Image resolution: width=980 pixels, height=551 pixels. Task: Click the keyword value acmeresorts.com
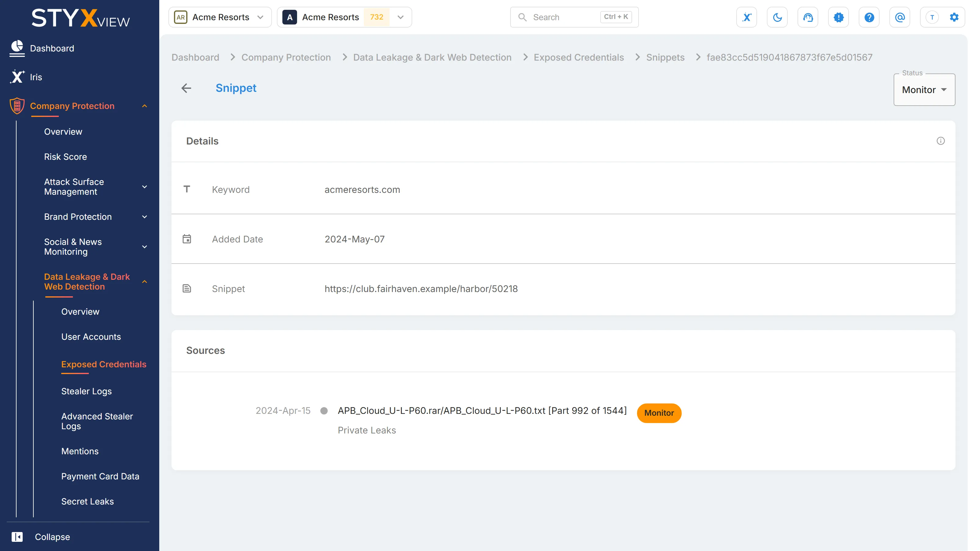tap(362, 189)
